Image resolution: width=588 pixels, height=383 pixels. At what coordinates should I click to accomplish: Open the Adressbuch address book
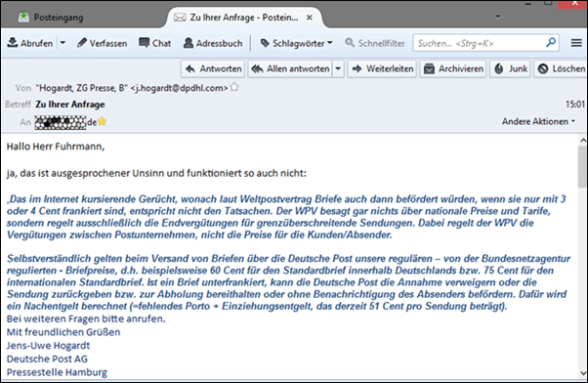(x=213, y=43)
